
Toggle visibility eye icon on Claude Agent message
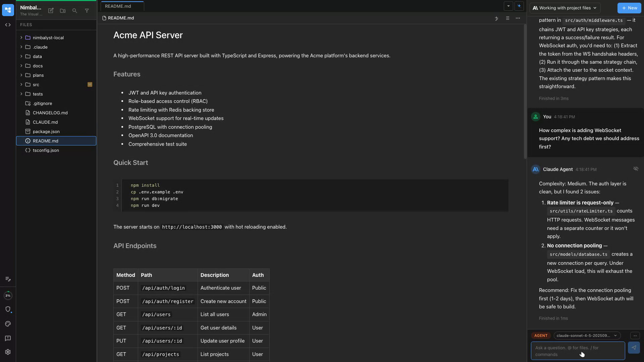[x=636, y=169]
